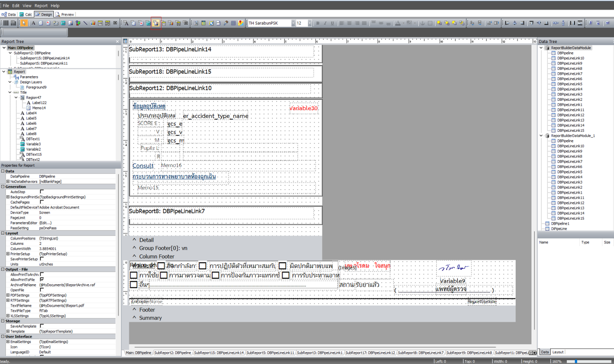
Task: Pick the DBText data component tool
Action: (x=126, y=23)
